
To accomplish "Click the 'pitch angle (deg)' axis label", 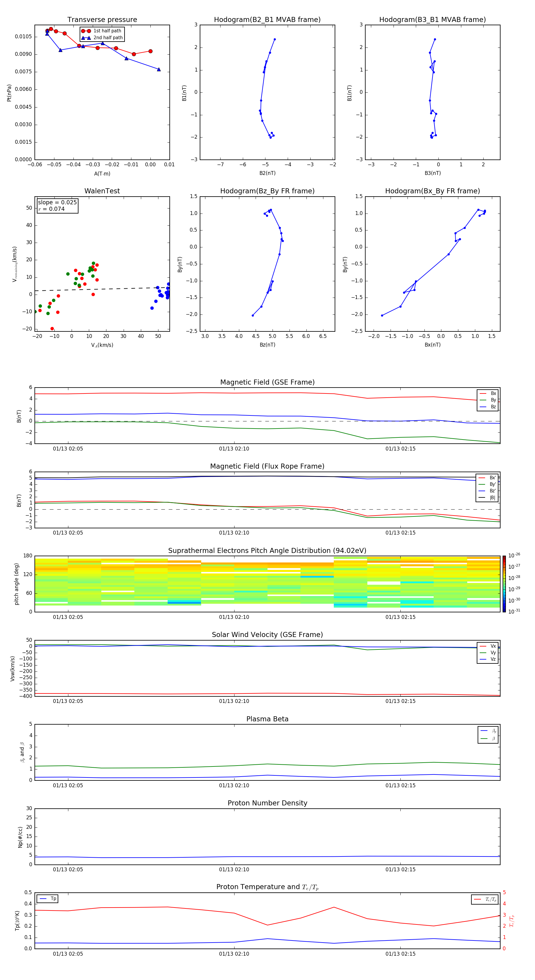I will click(x=16, y=584).
